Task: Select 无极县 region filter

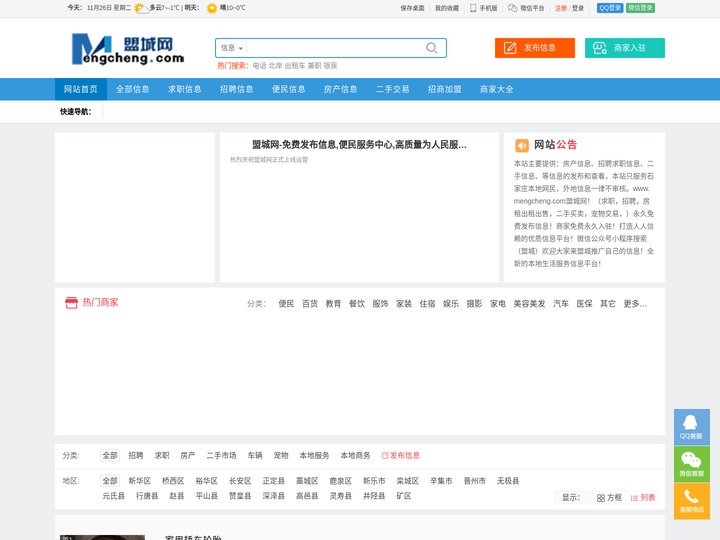Action: tap(508, 481)
